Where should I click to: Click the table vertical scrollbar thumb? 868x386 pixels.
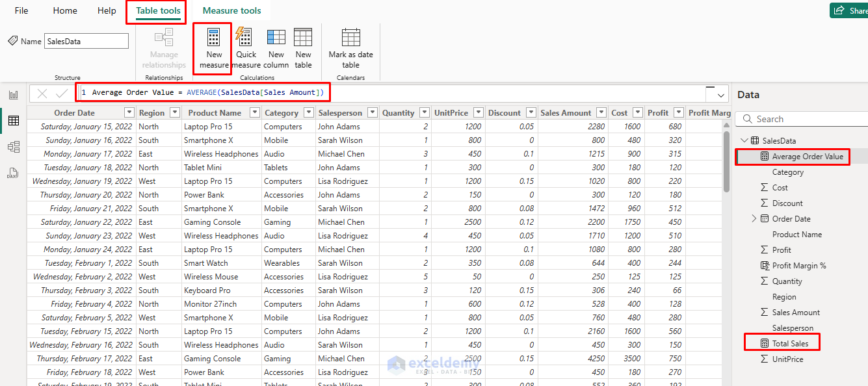726,162
